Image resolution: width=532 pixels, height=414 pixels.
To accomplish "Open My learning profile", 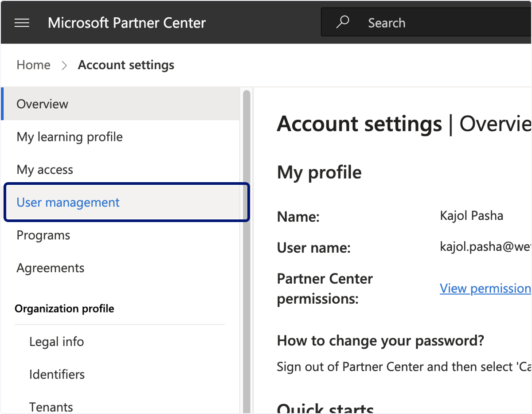I will [x=121, y=137].
